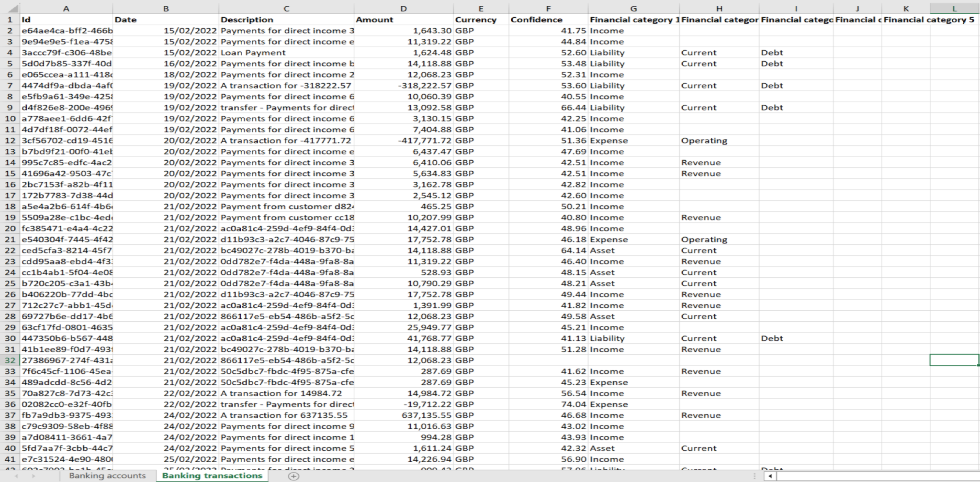
Task: Select column K header
Action: click(x=906, y=9)
